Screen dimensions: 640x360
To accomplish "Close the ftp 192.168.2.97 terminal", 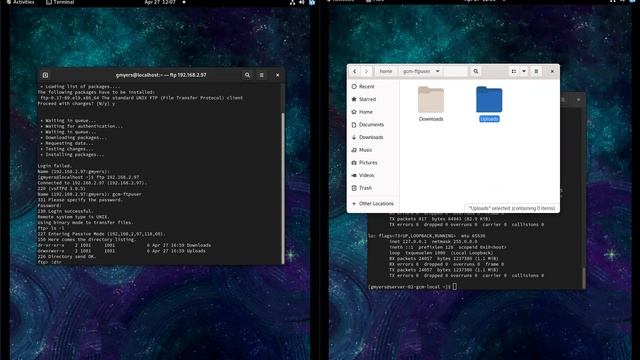I will [278, 75].
